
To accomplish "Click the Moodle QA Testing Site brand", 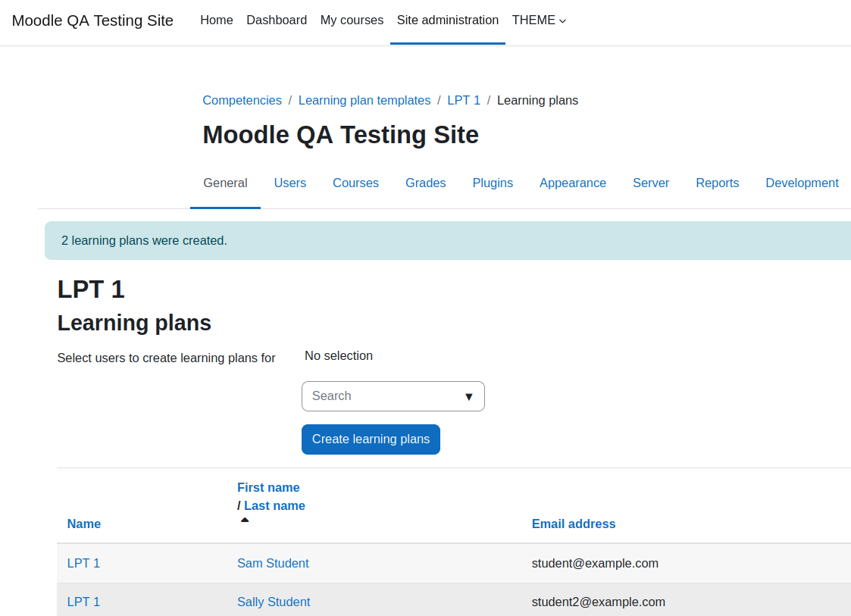I will click(x=92, y=20).
